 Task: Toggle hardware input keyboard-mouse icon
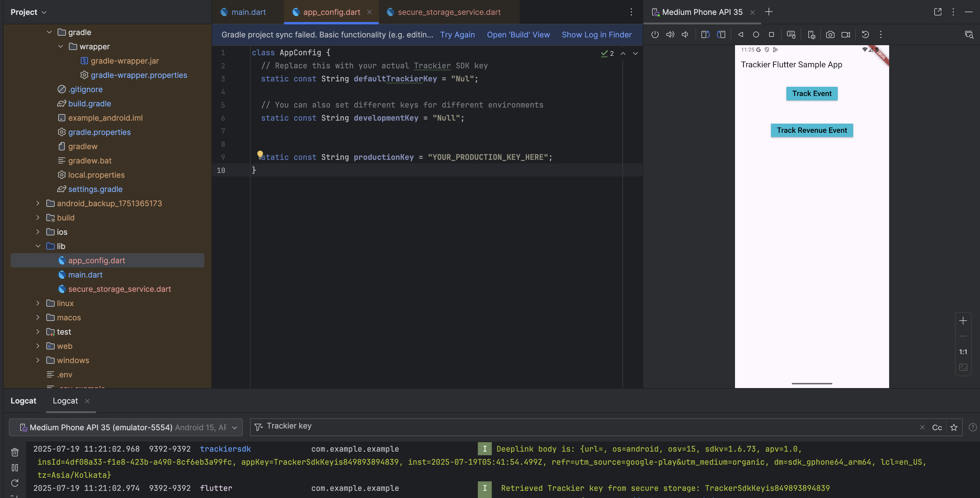coord(791,35)
